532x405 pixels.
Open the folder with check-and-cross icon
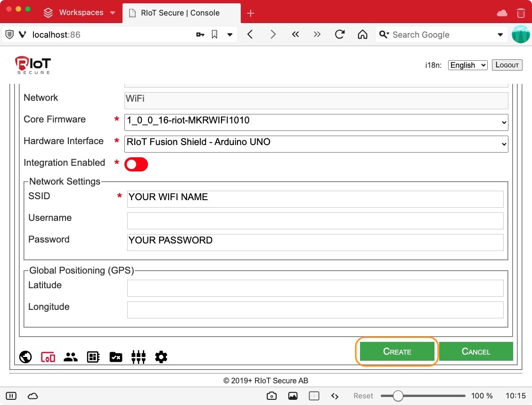(116, 357)
